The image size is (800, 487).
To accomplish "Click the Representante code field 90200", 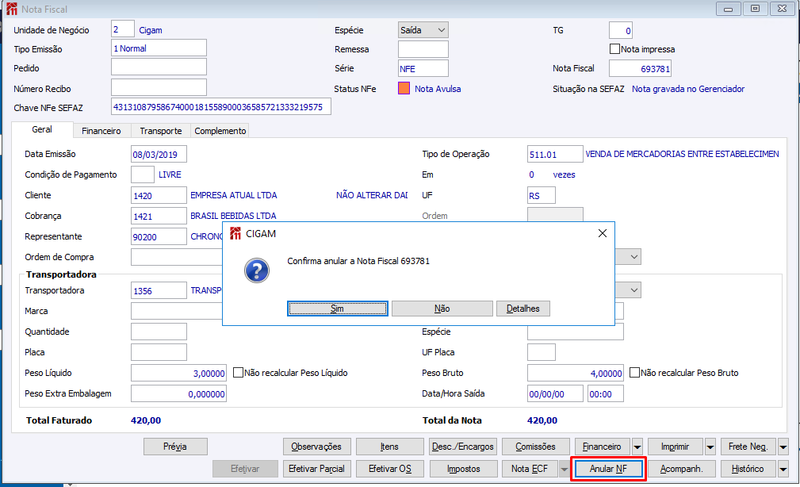I will [159, 237].
